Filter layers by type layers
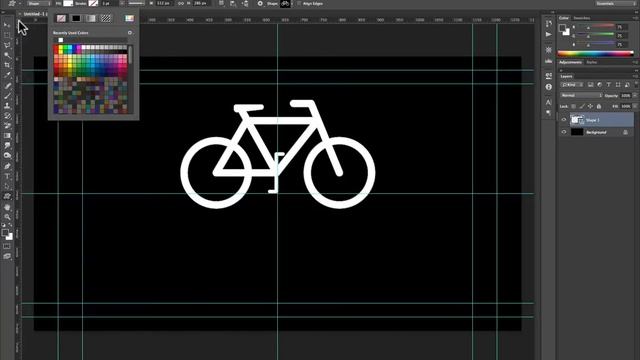The height and width of the screenshot is (360, 640). click(609, 85)
